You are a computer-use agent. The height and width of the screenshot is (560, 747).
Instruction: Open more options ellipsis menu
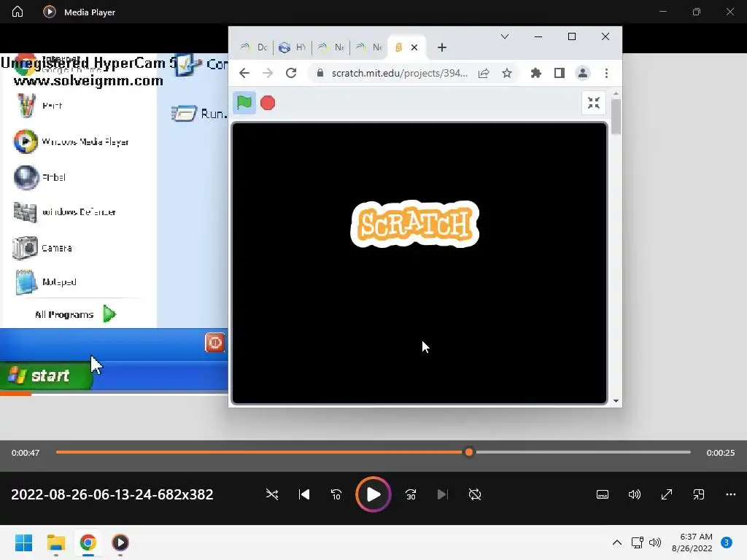pyautogui.click(x=730, y=494)
